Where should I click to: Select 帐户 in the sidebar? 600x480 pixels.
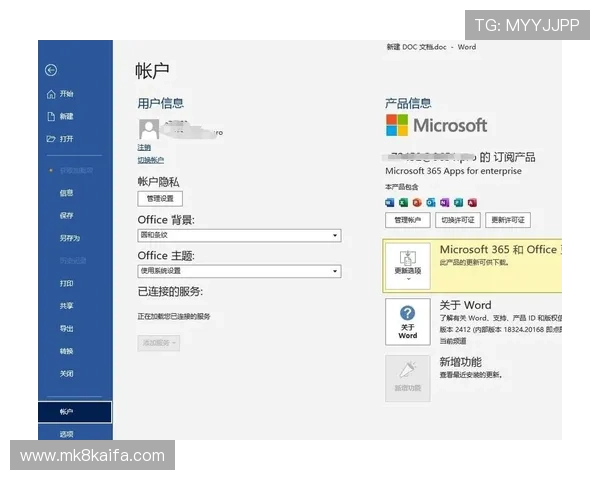tap(75, 412)
